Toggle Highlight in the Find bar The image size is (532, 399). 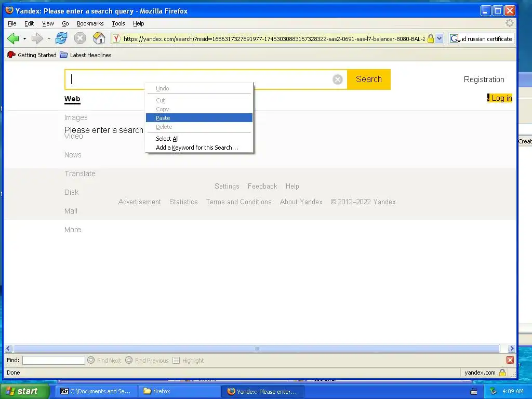coord(188,361)
